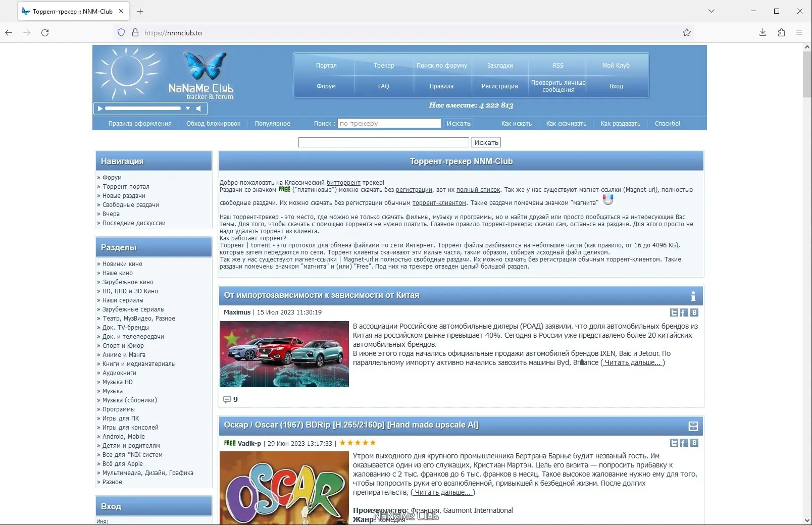
Task: Share the Oscar post on VK
Action: pyautogui.click(x=694, y=443)
